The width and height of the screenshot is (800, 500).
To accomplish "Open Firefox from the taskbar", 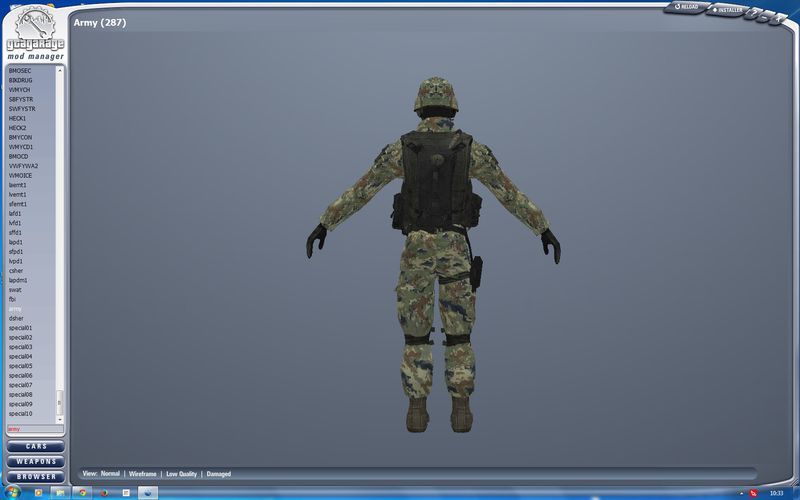I will point(104,493).
